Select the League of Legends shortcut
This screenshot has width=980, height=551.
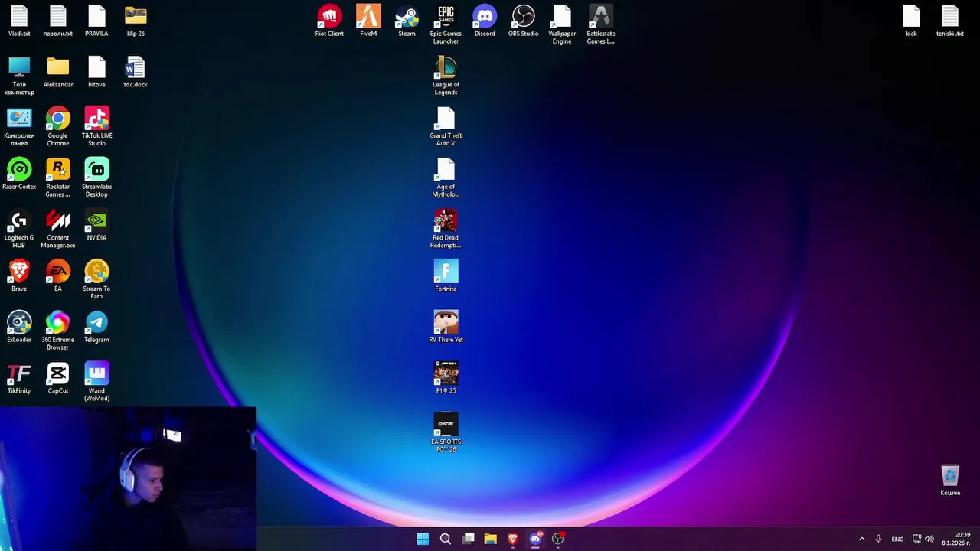pyautogui.click(x=446, y=76)
